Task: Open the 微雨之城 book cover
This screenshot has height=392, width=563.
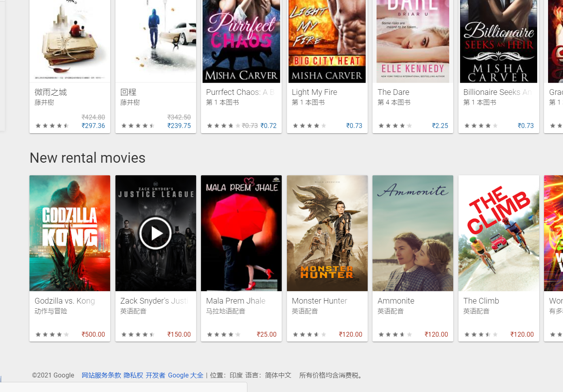Action: coord(70,41)
